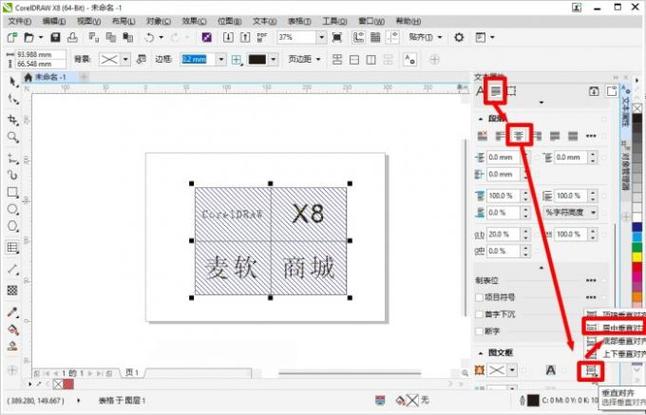The width and height of the screenshot is (646, 415).
Task: Click the no alignment paragraph icon
Action: click(482, 136)
